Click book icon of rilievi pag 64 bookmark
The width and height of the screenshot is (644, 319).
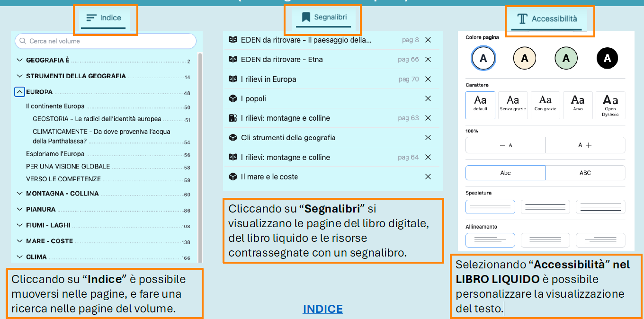[x=233, y=157]
